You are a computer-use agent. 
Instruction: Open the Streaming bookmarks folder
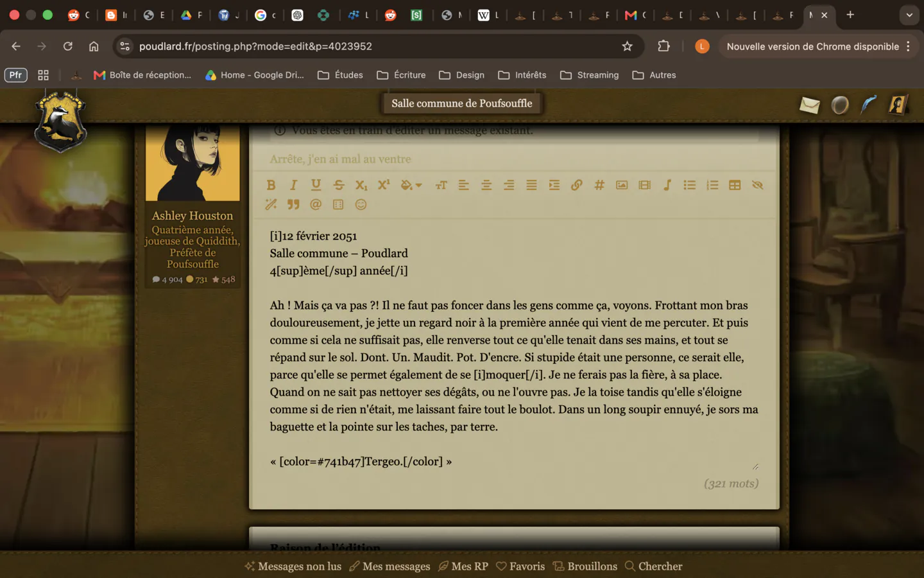(x=589, y=75)
